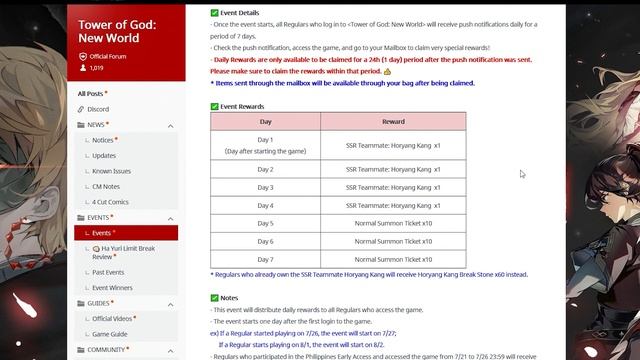Click Day 7 Normal Summon Ticket cell
Screen dimensions: 640x360
[393, 260]
